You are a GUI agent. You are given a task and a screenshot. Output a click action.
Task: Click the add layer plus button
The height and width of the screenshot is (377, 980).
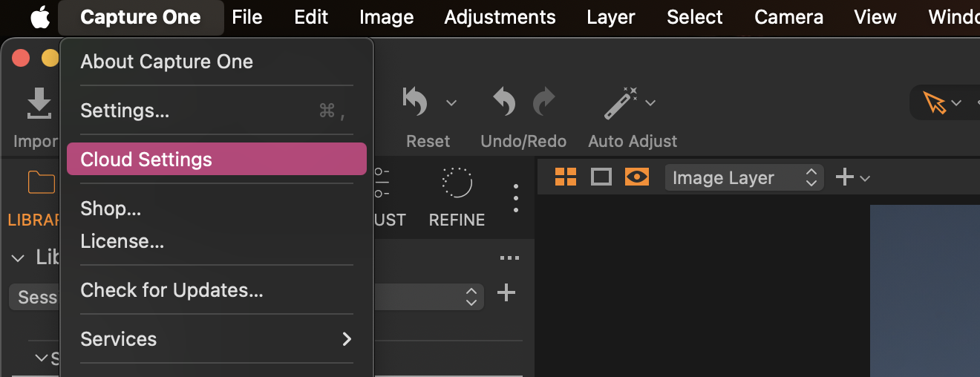point(845,177)
